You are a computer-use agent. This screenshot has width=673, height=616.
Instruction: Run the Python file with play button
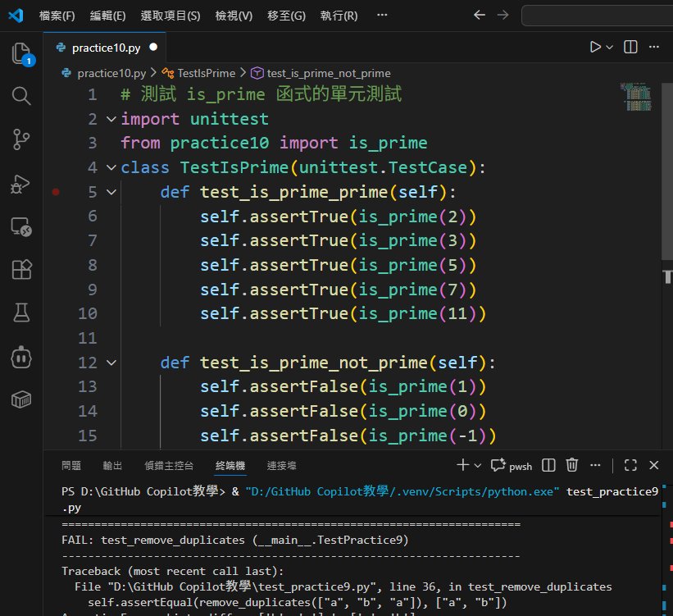[x=595, y=48]
